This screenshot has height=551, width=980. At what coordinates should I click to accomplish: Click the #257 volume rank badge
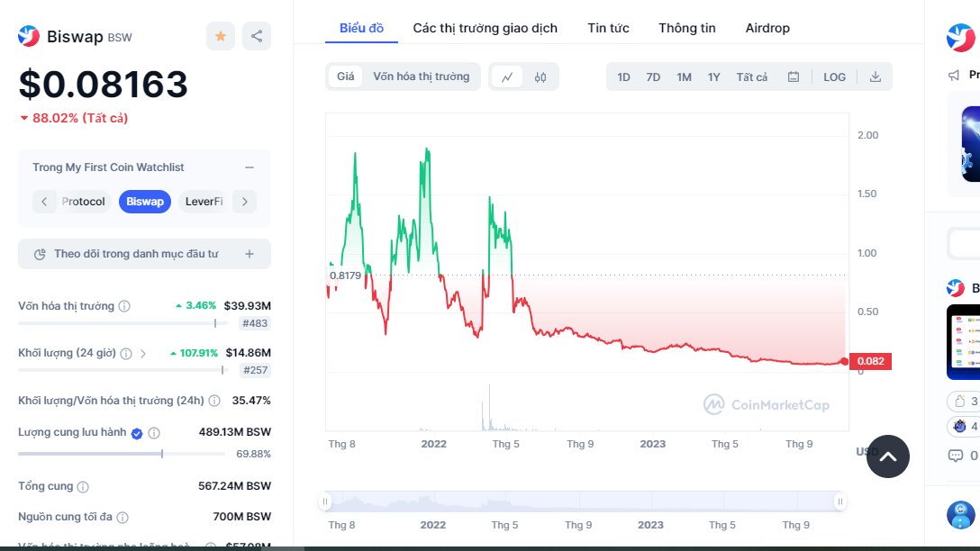tap(255, 370)
